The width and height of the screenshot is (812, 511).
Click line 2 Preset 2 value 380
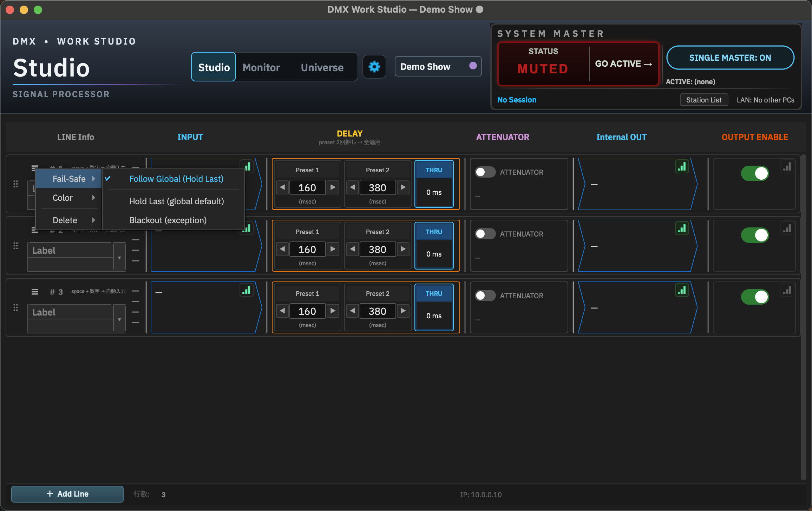point(378,250)
